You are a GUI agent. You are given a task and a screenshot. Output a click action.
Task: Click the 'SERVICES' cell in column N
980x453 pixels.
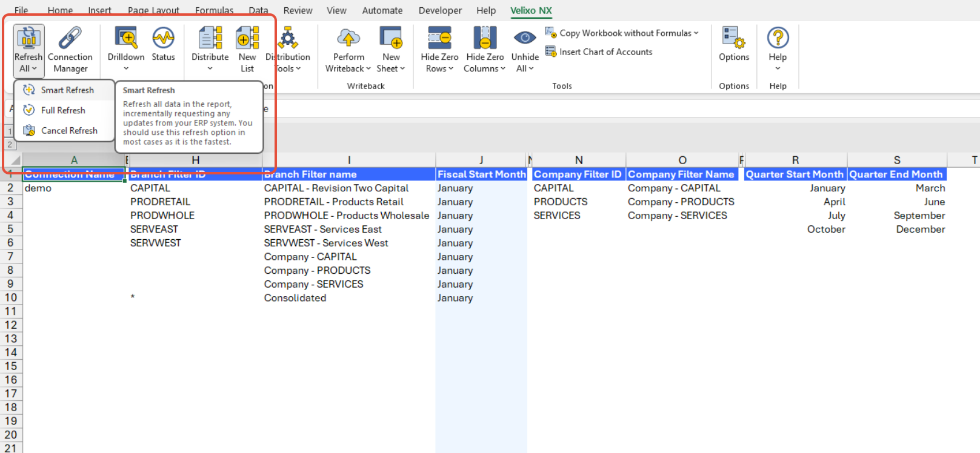pos(579,216)
